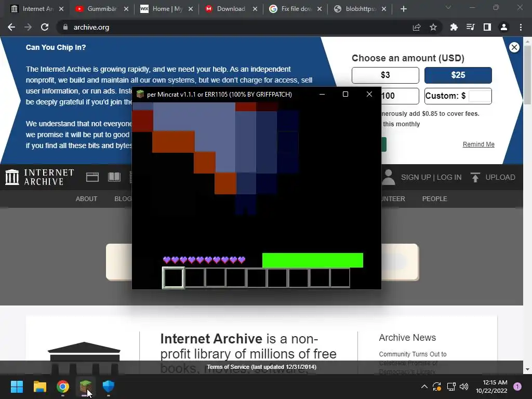
Task: Click SIGN UP | LOG IN link
Action: 431,177
